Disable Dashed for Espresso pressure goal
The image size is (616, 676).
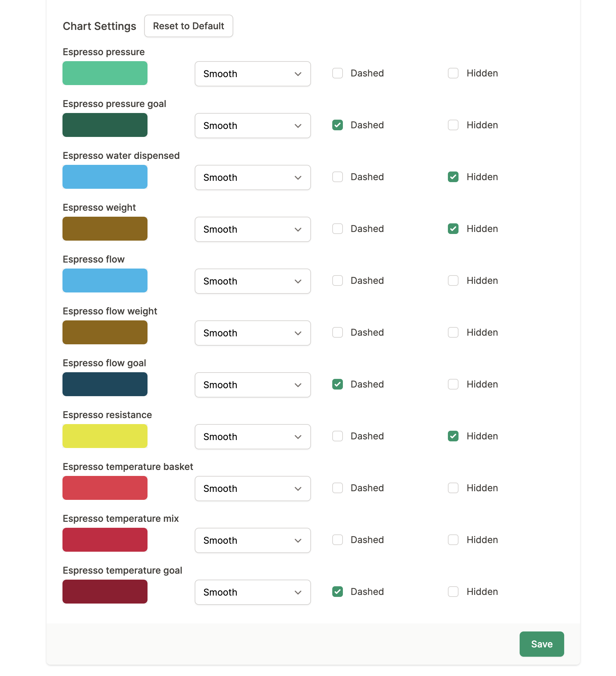point(337,125)
